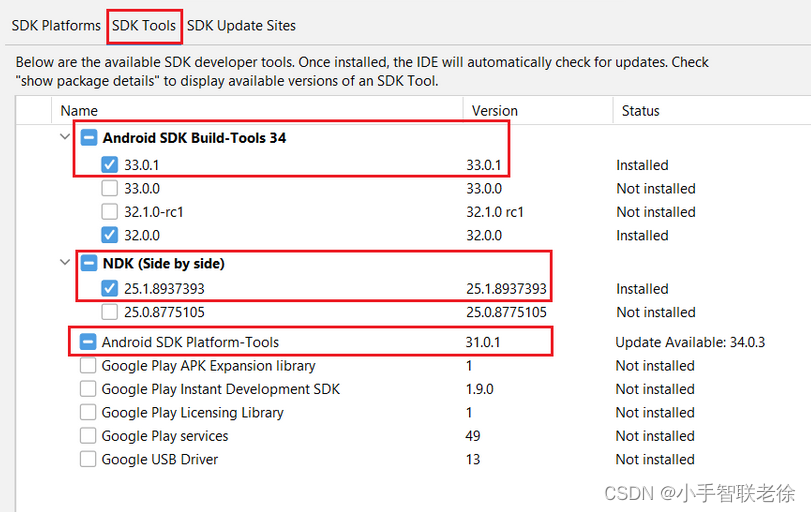
Task: Uncheck NDK version 25.1.8937393
Action: click(x=109, y=289)
